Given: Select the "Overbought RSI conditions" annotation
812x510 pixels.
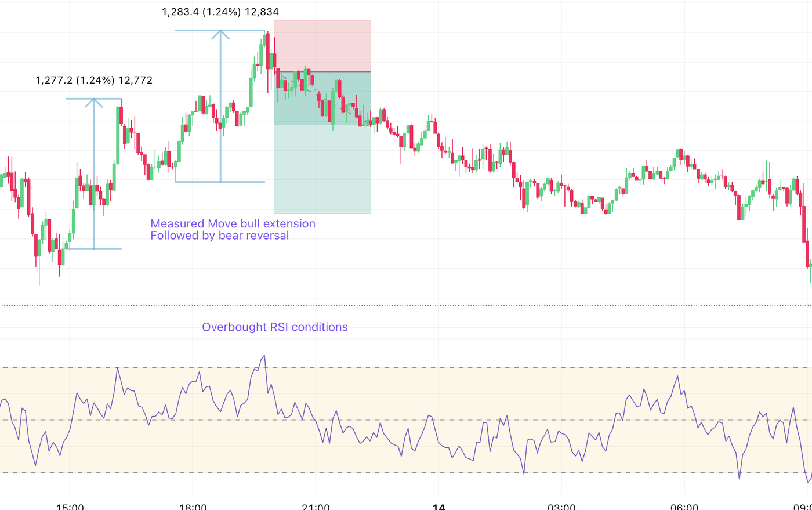Looking at the screenshot, I should coord(274,327).
